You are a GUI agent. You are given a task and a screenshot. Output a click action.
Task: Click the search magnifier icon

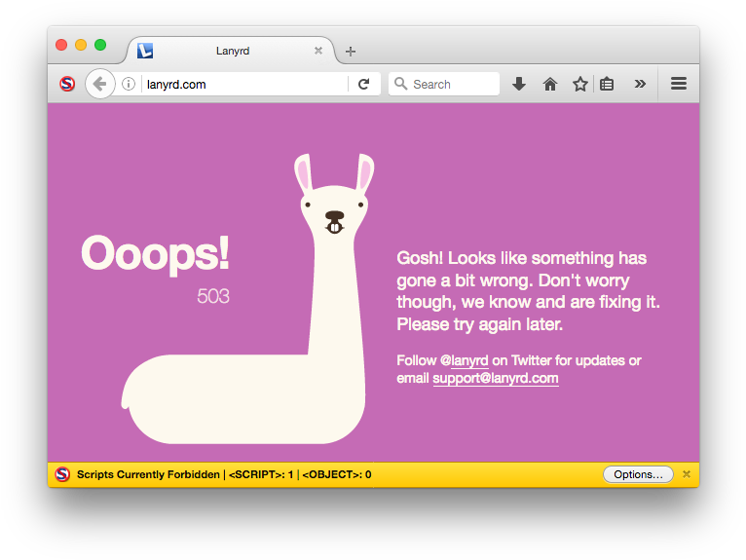tap(400, 84)
